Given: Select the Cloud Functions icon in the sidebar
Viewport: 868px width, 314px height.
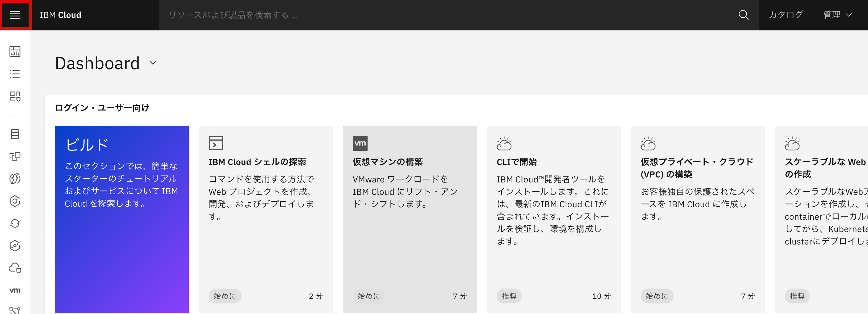Looking at the screenshot, I should tap(15, 178).
